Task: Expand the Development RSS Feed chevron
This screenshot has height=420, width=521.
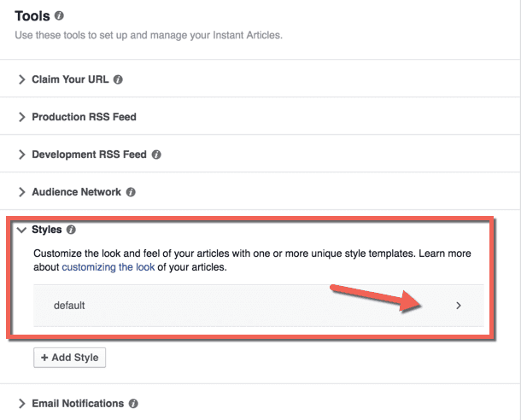Action: [x=22, y=155]
